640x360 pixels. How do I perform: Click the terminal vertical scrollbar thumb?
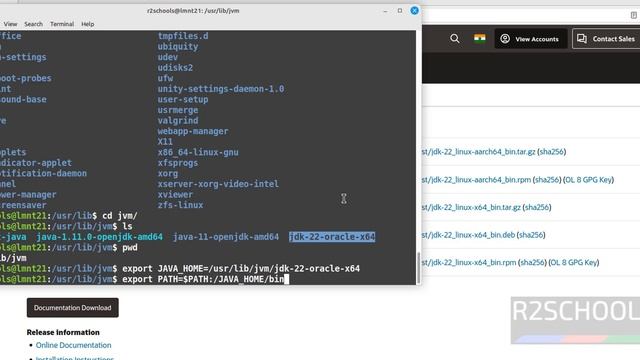click(418, 267)
